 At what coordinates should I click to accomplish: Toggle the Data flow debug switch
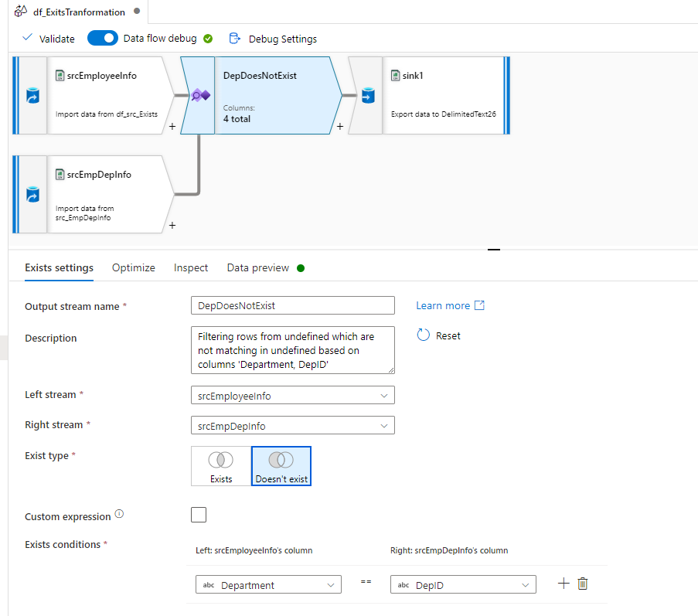(102, 39)
